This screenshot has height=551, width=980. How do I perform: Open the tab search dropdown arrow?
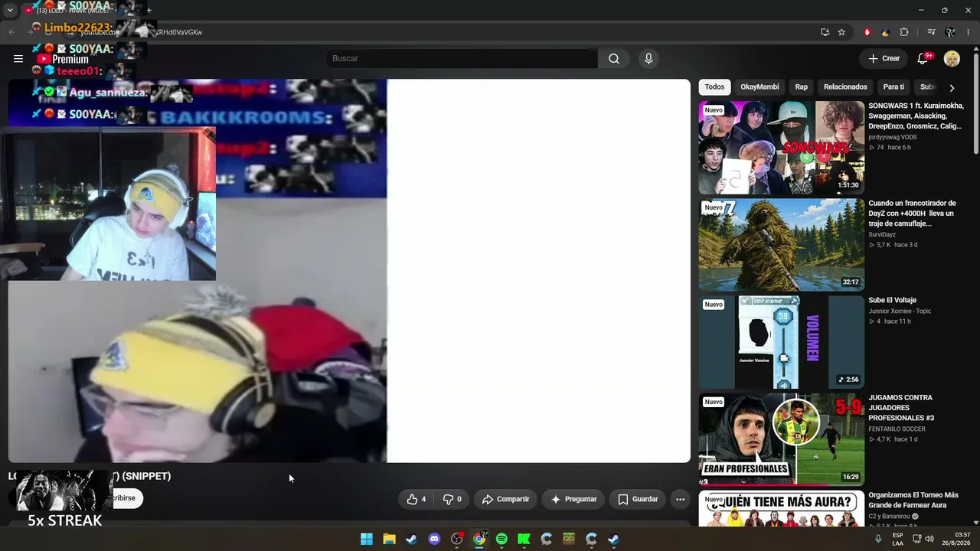pos(10,10)
